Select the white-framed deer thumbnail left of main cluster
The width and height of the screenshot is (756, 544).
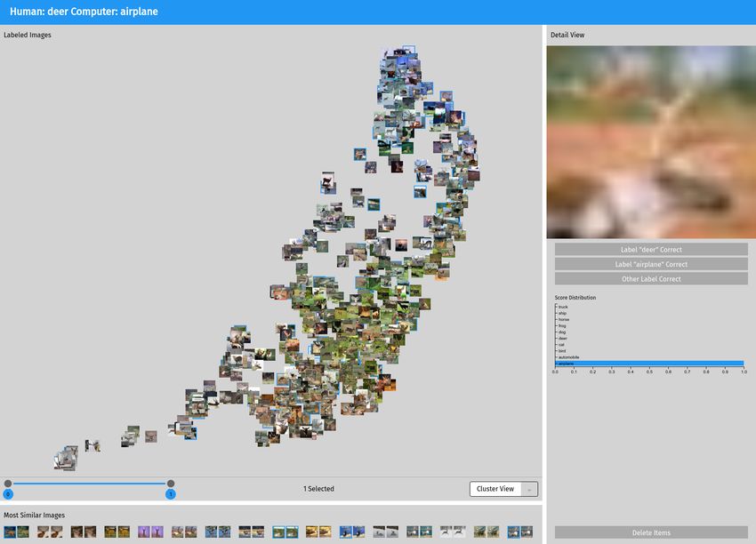pos(328,182)
